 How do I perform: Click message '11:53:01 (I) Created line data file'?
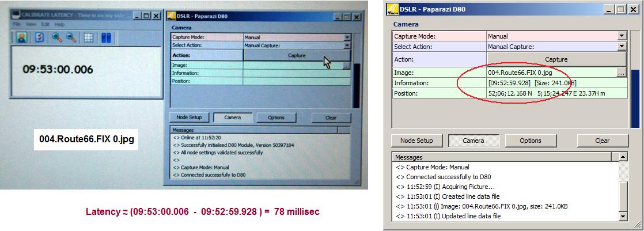[448, 196]
